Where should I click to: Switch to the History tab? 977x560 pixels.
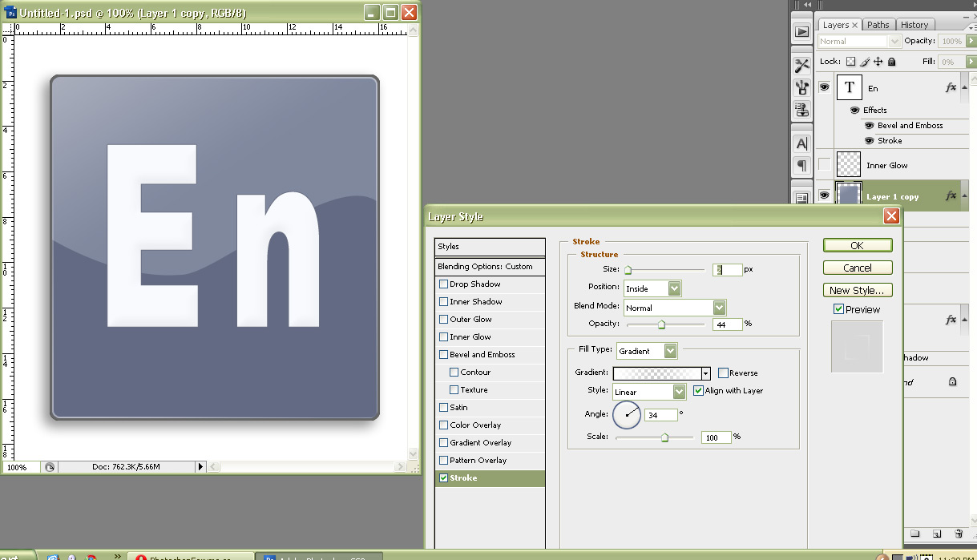pos(914,25)
